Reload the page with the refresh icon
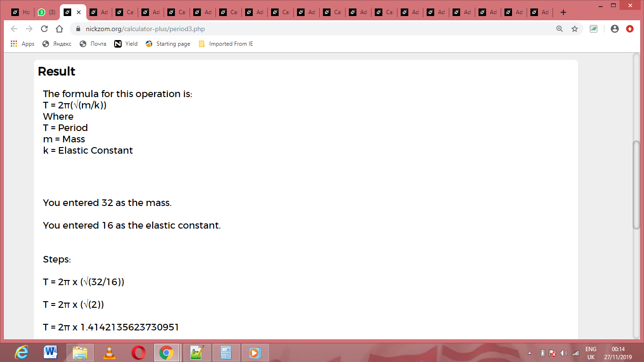The width and height of the screenshot is (644, 362). (44, 29)
